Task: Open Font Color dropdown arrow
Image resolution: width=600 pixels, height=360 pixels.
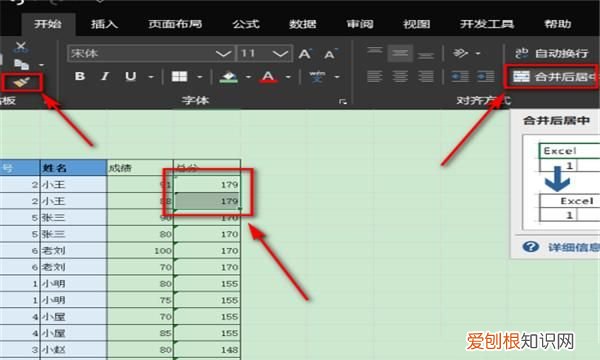Action: tap(289, 77)
